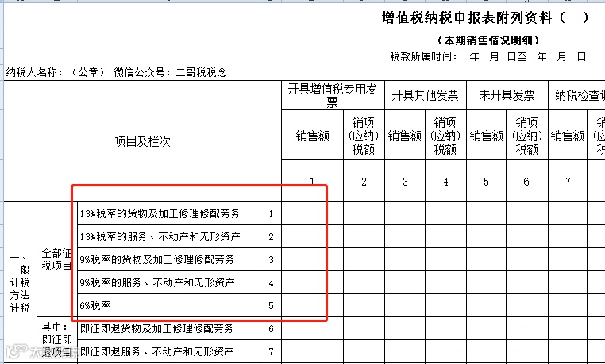The image size is (605, 364).
Task: Select the 税款所属时间 cell
Action: click(x=488, y=56)
